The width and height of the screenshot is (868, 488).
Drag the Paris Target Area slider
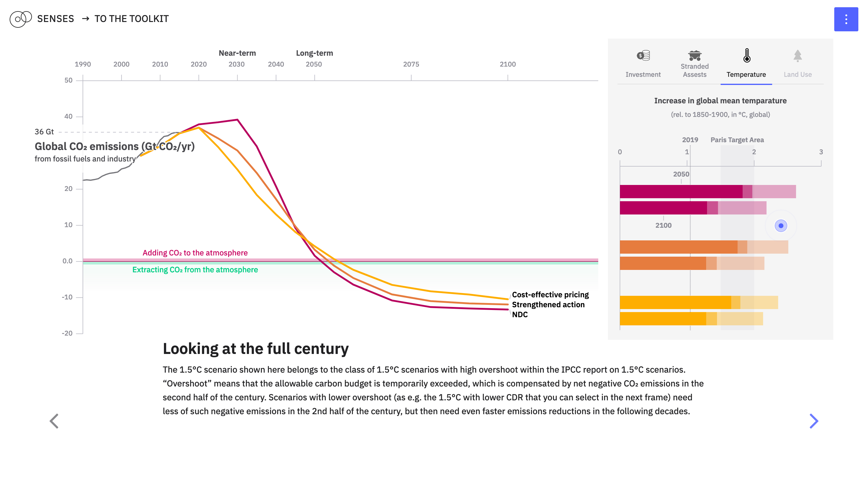tap(780, 225)
